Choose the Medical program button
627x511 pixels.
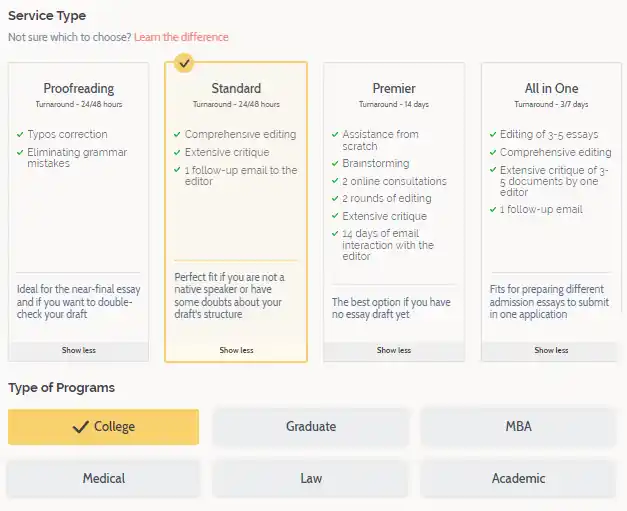pyautogui.click(x=103, y=479)
